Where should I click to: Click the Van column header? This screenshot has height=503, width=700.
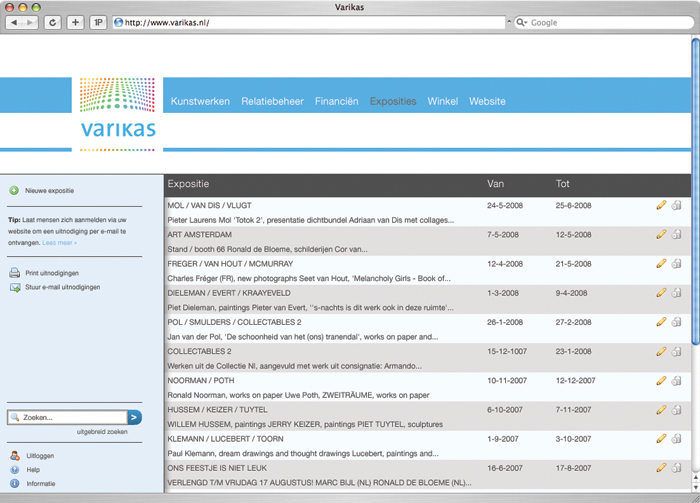(495, 183)
